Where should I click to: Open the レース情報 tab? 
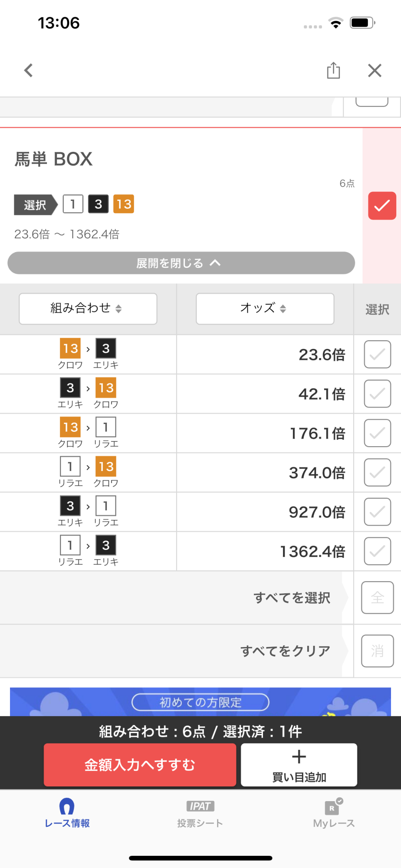coord(67,813)
